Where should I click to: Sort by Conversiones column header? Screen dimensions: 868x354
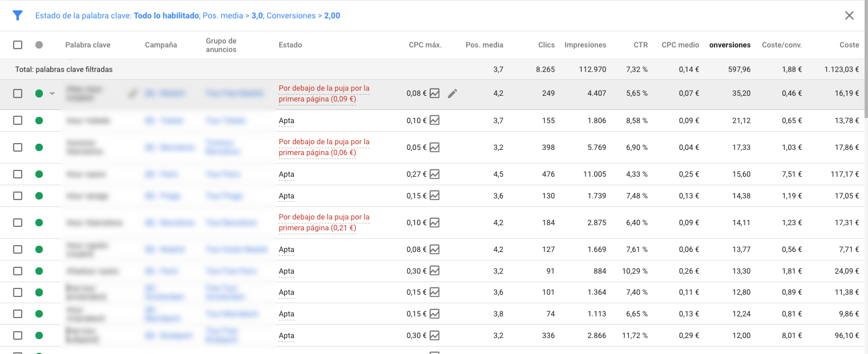coord(730,45)
